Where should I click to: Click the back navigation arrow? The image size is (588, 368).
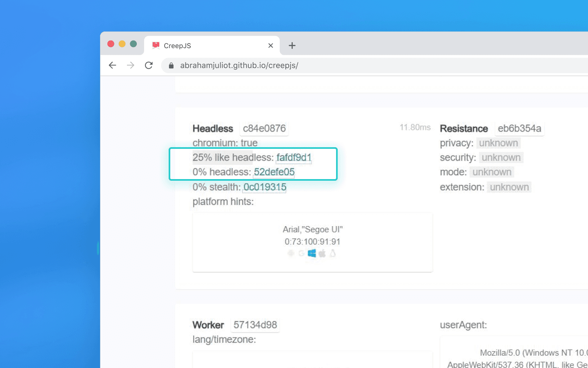click(112, 65)
